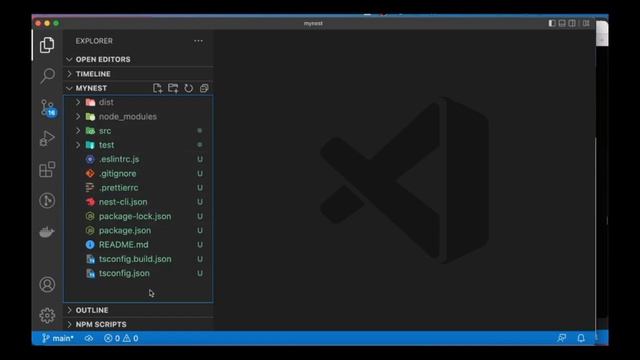Click the feedback icon in status bar
Screen dimensions: 640x360
point(562,338)
